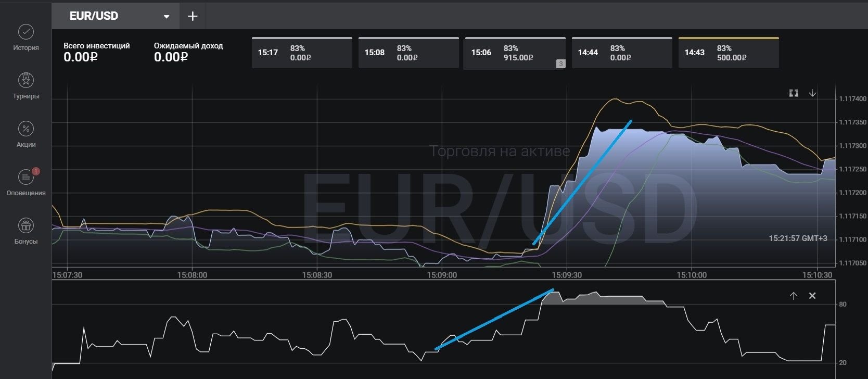
Task: Click the 1.117400 price axis label
Action: (852, 99)
